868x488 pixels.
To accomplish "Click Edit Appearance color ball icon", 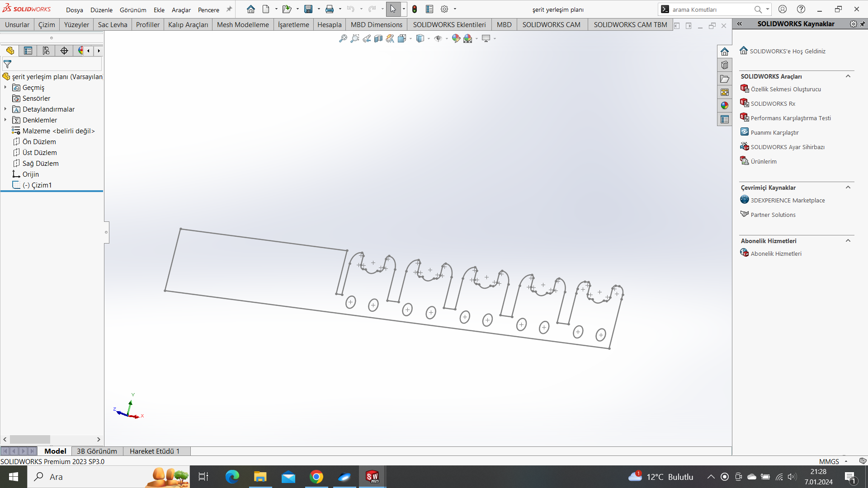I will (x=456, y=39).
